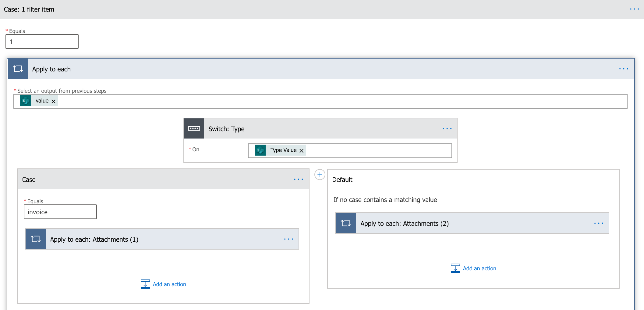Open options for Apply to each: Attachments (1)
Viewport: 644px width, 310px height.
click(288, 239)
